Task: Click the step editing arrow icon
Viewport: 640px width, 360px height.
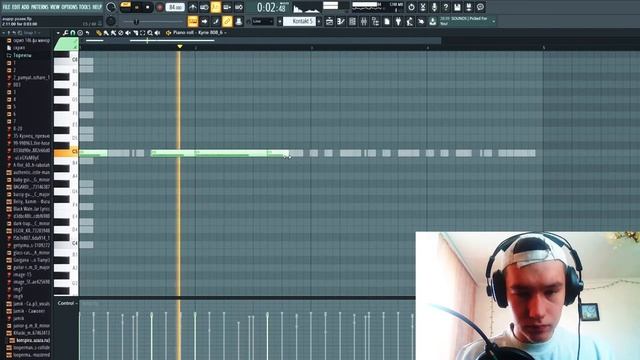Action: click(204, 21)
